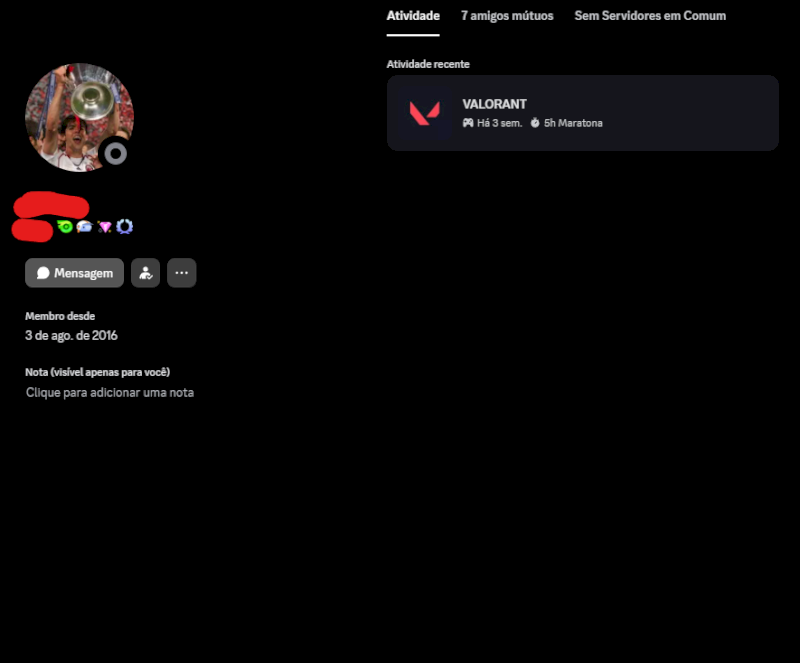Select the Sem Servidores em Comum tab
Viewport: 800px width, 663px height.
[x=650, y=16]
